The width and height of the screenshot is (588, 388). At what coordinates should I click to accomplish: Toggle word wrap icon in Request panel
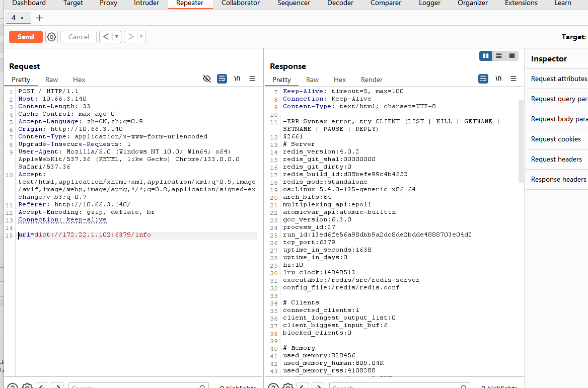click(222, 79)
